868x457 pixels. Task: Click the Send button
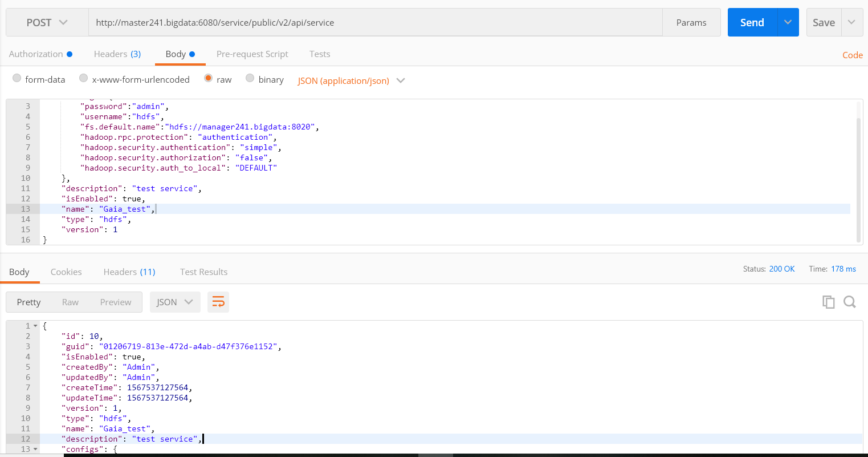(x=751, y=22)
